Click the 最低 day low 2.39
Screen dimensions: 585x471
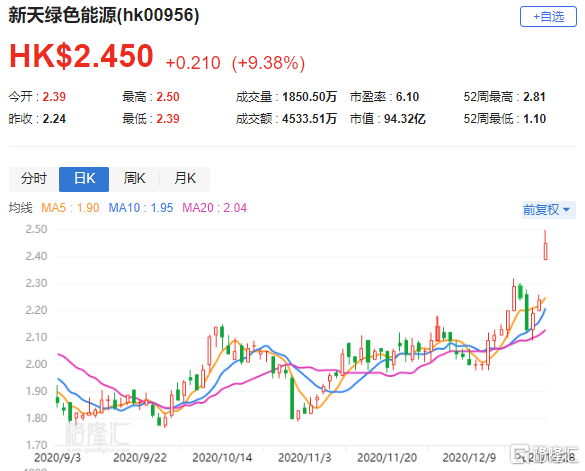click(x=168, y=119)
